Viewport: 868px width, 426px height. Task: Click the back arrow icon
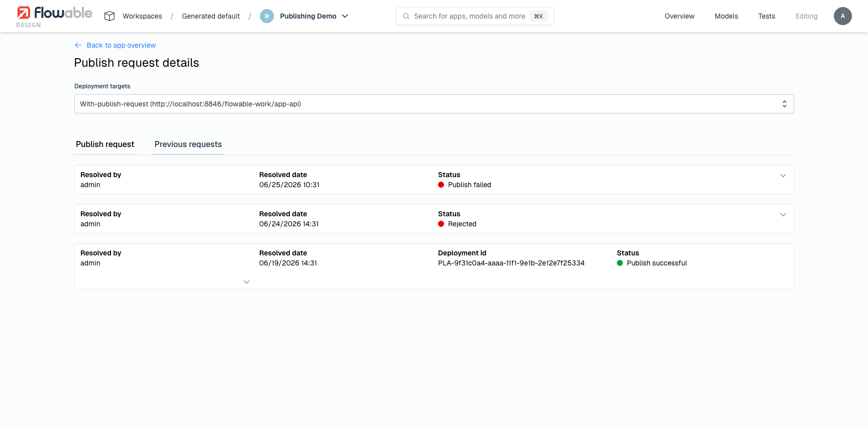point(78,45)
